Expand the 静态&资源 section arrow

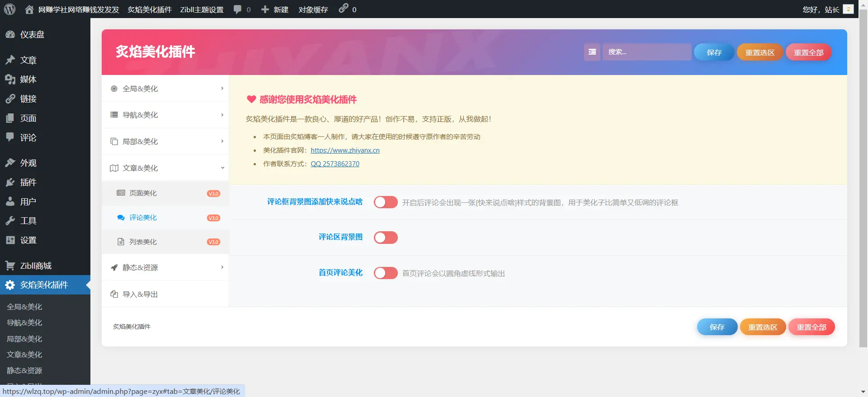[x=222, y=267]
